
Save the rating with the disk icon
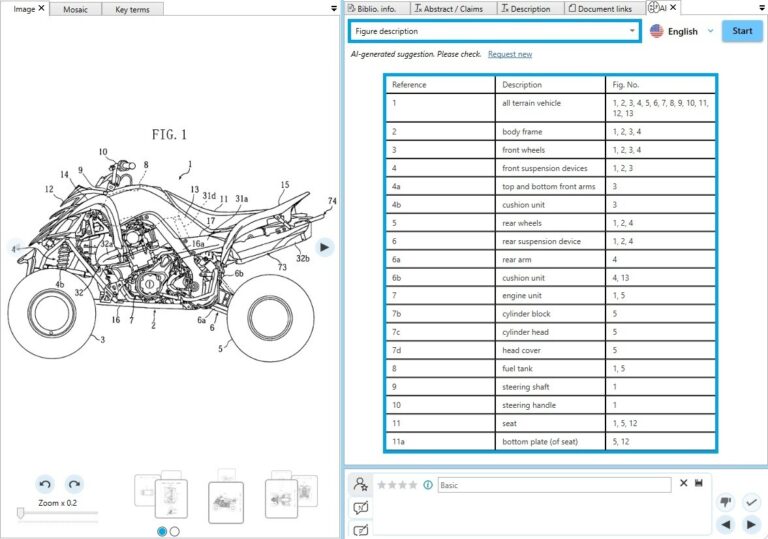pyautogui.click(x=699, y=484)
